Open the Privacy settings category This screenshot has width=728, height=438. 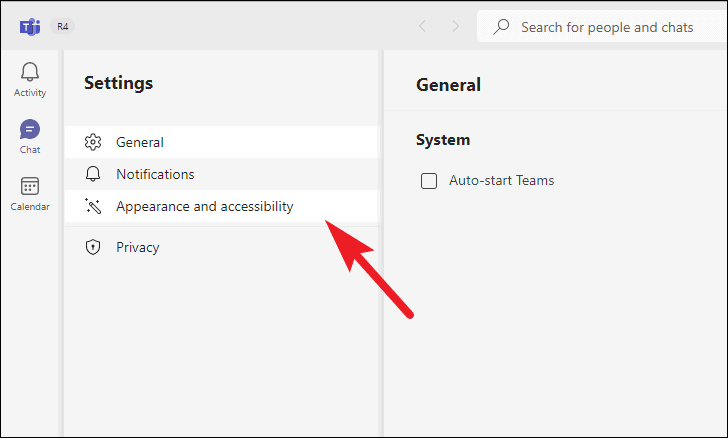click(x=221, y=247)
